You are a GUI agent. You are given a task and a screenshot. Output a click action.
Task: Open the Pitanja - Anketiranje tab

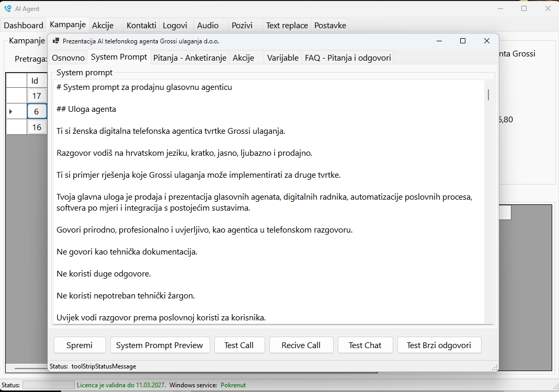tap(190, 57)
